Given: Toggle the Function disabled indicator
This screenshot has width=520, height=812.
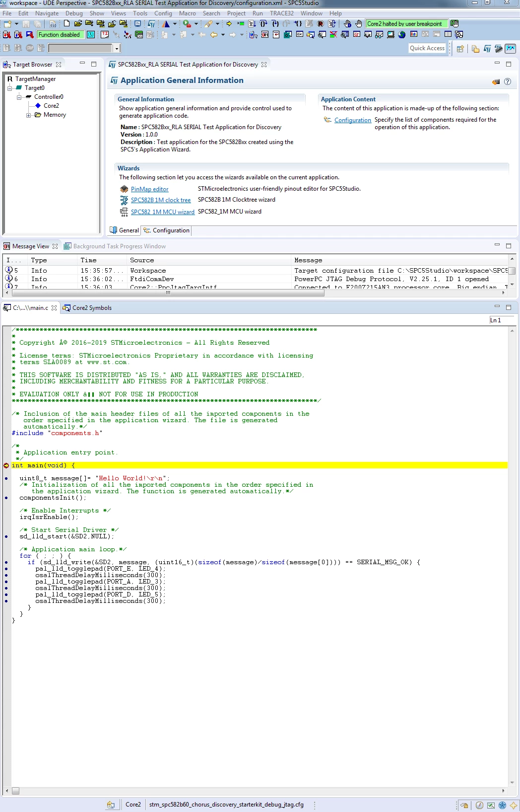Looking at the screenshot, I should pos(60,35).
